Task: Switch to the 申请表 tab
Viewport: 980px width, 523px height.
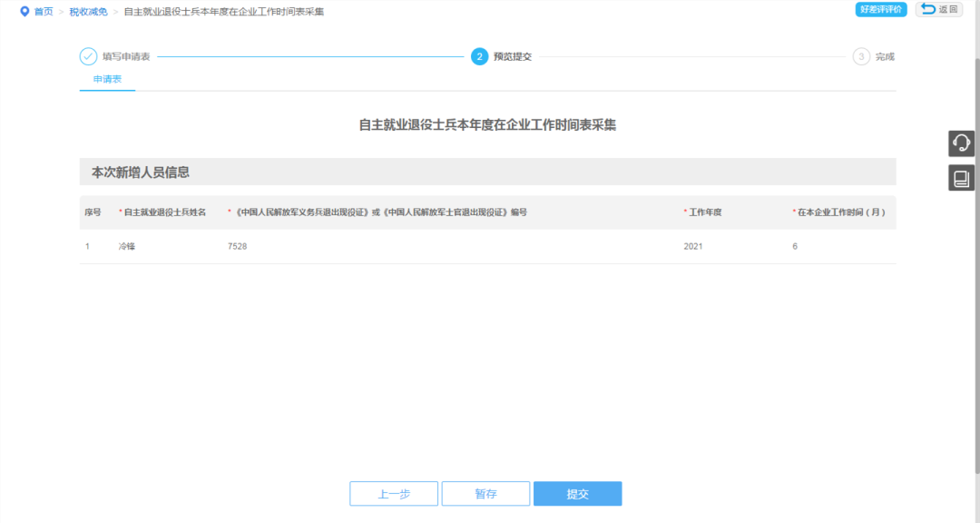Action: click(107, 80)
